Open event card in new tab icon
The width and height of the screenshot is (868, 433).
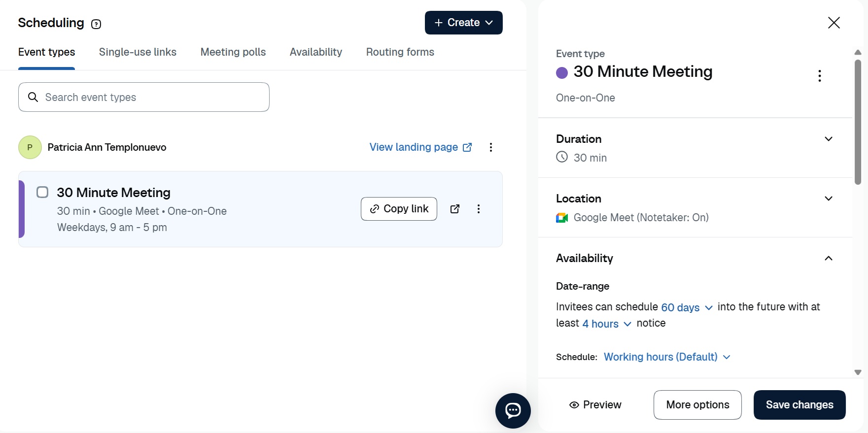[x=455, y=209]
